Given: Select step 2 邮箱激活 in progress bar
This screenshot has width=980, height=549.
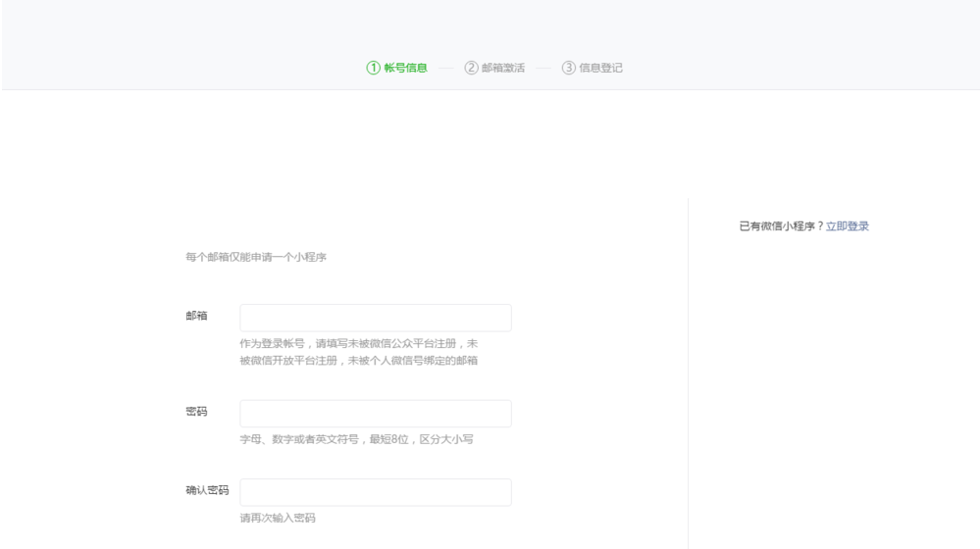Looking at the screenshot, I should tap(494, 68).
